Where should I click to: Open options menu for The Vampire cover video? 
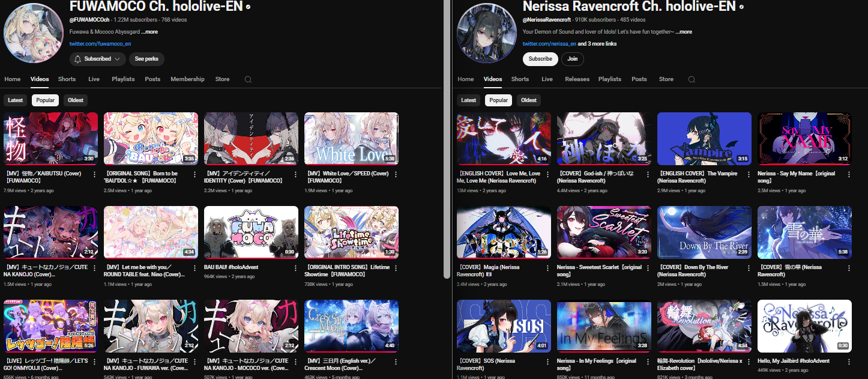748,174
